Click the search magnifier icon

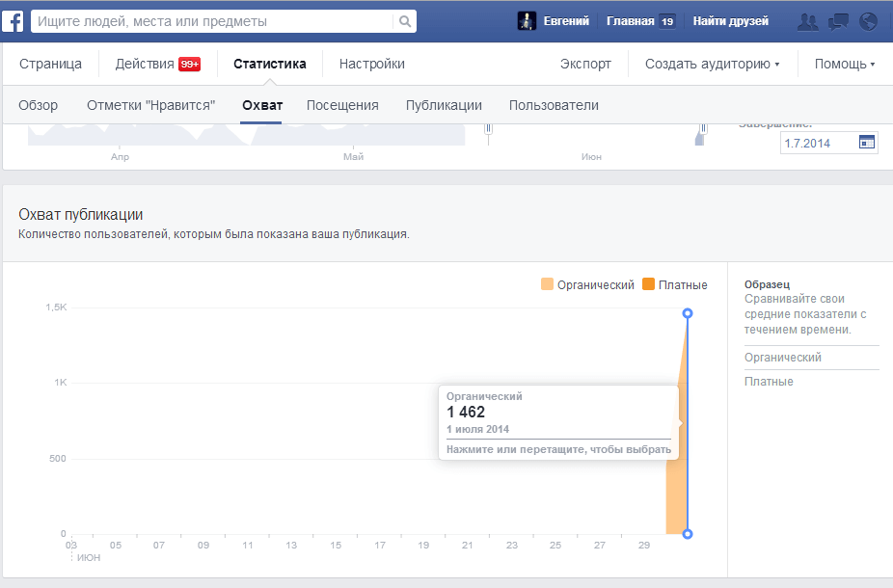point(405,21)
